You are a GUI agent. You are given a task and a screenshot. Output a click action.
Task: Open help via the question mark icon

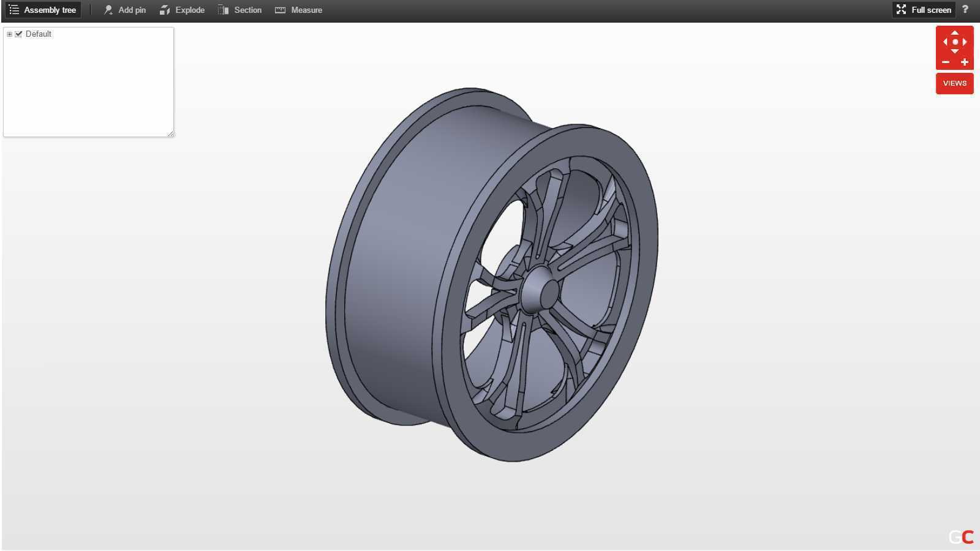965,9
